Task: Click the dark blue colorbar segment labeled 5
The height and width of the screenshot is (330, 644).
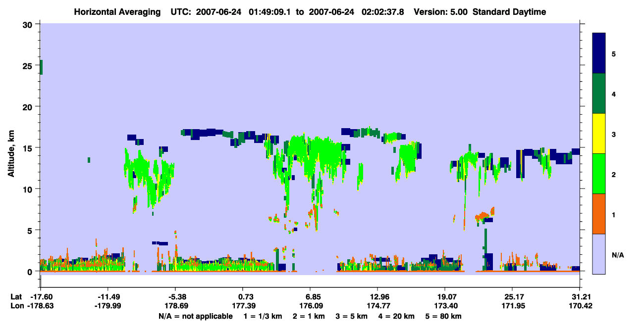Action: (599, 53)
